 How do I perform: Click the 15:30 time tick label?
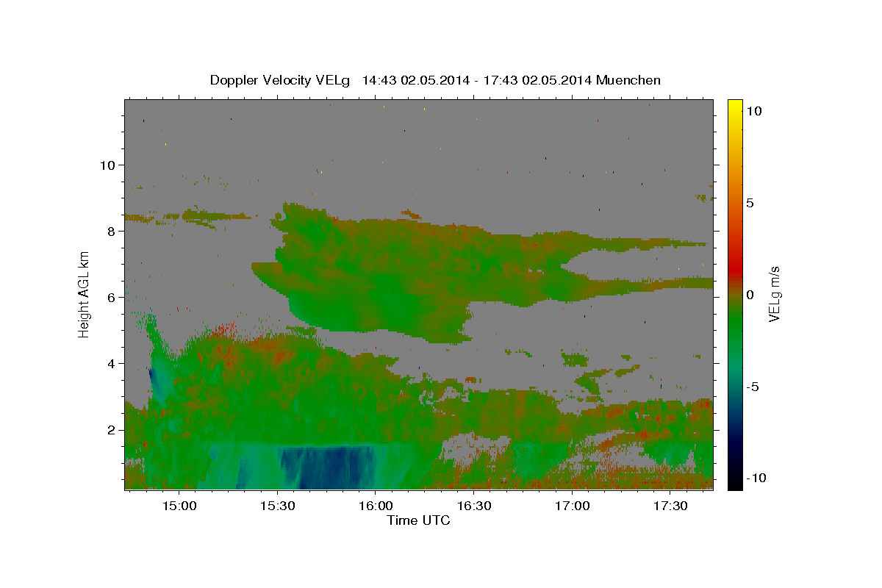click(277, 506)
